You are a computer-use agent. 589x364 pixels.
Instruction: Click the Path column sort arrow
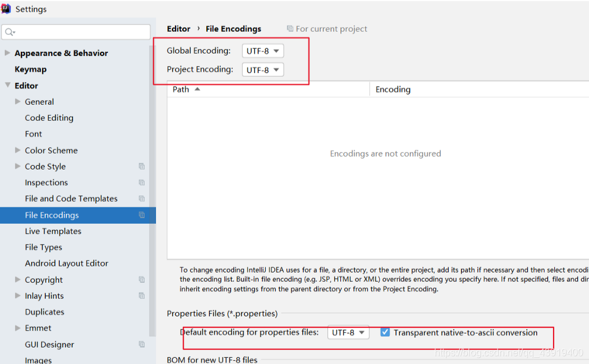[x=197, y=89]
